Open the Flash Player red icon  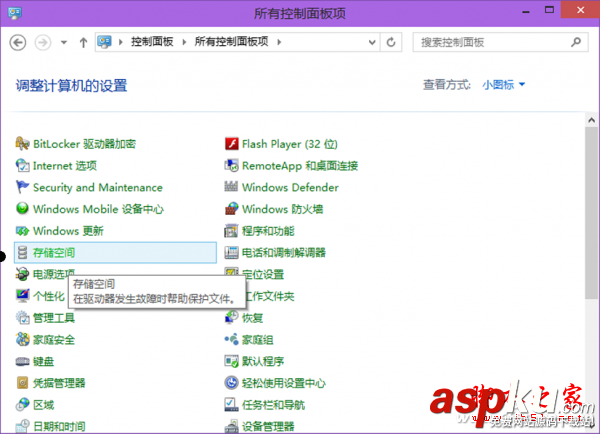[232, 144]
